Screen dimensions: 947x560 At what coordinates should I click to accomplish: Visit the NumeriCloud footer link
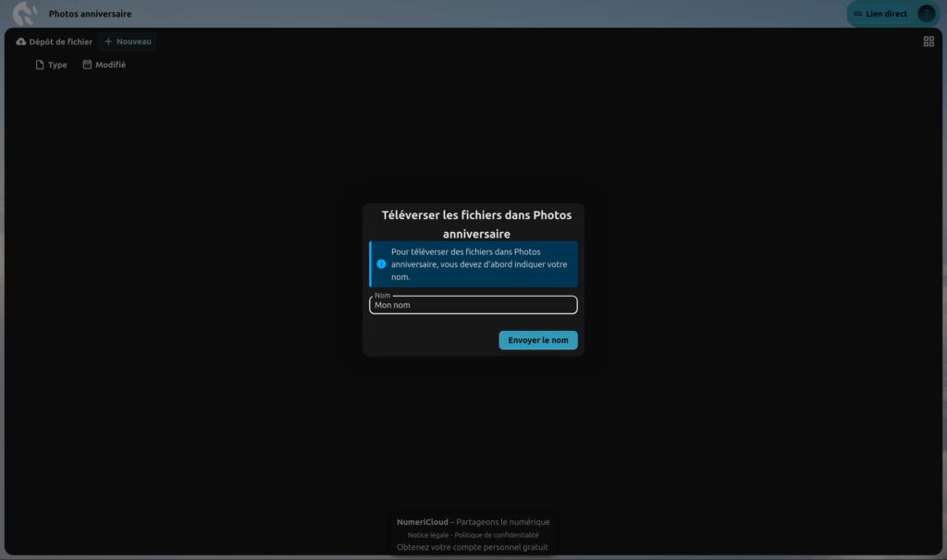tap(422, 522)
